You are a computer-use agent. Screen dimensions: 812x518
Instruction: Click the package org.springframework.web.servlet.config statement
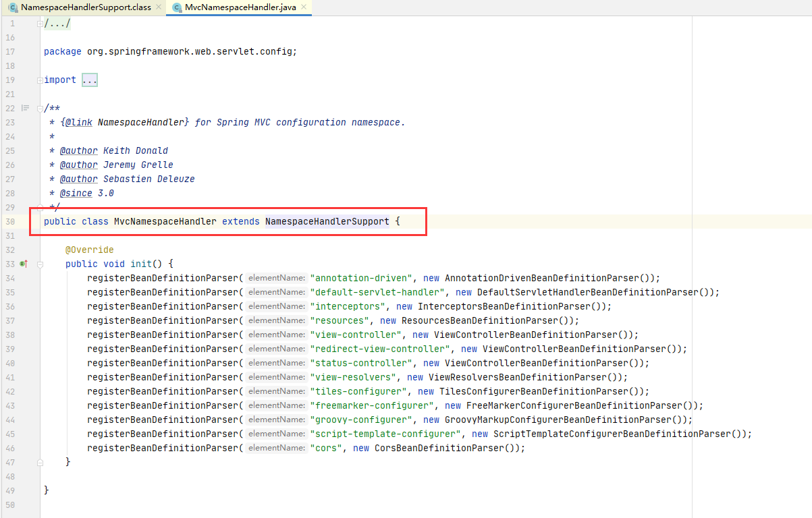point(170,51)
